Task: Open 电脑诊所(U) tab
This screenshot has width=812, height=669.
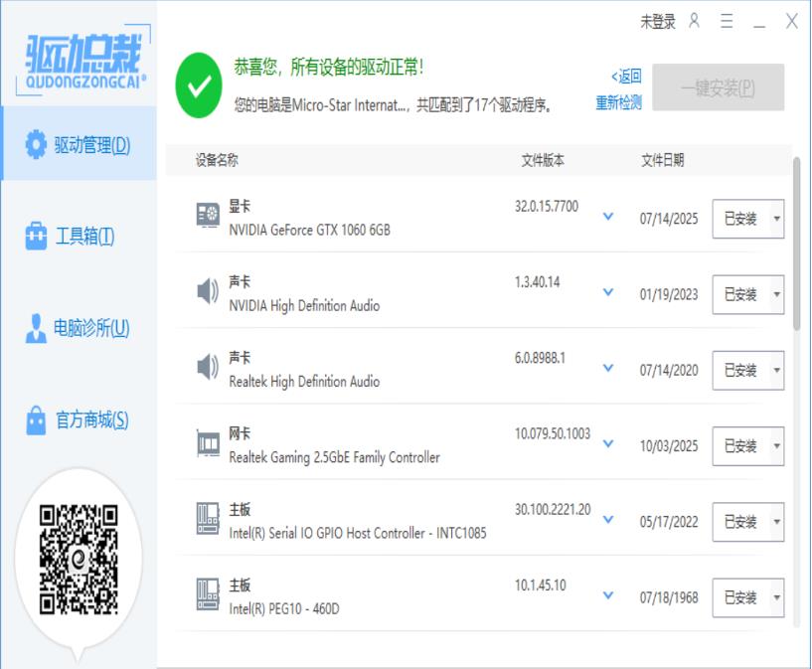Action: [x=80, y=328]
